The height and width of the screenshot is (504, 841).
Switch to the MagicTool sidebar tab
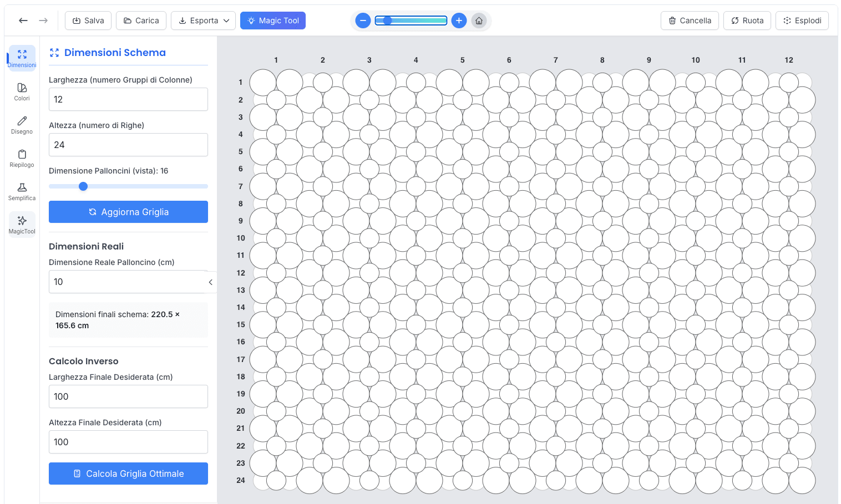(x=22, y=225)
